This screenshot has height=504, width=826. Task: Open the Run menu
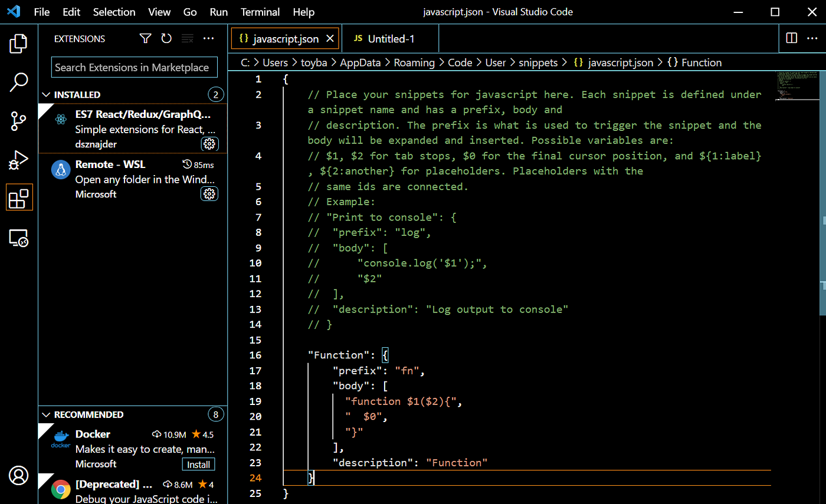[219, 12]
